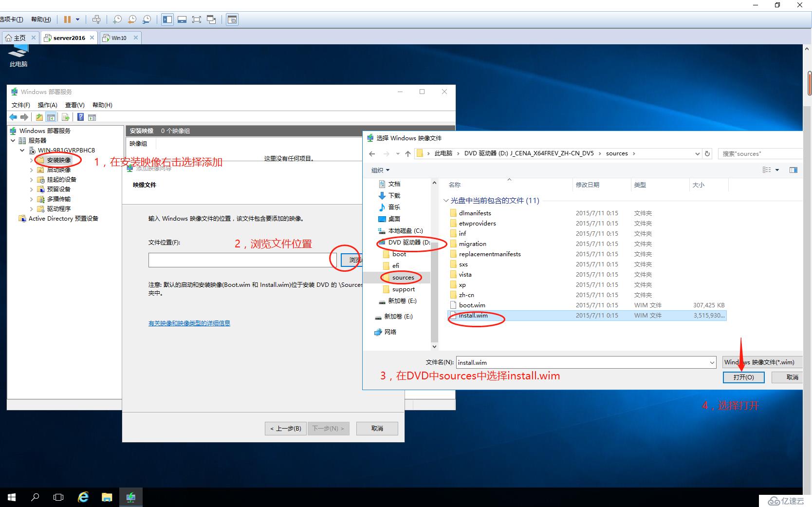Open the 组织 dropdown menu
The height and width of the screenshot is (507, 812).
[x=381, y=170]
